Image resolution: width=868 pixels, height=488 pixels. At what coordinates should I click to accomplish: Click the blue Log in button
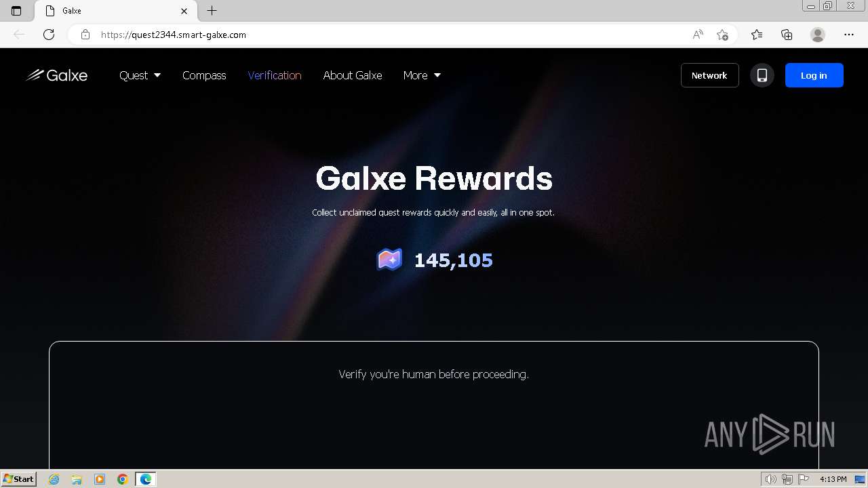pyautogui.click(x=814, y=75)
